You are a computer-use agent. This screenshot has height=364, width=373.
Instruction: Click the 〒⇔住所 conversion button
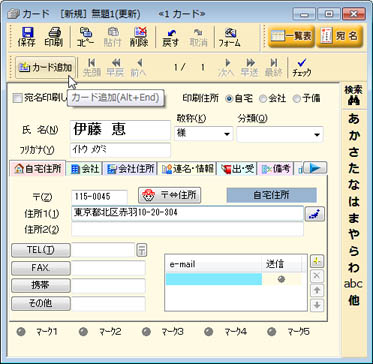[x=170, y=196]
